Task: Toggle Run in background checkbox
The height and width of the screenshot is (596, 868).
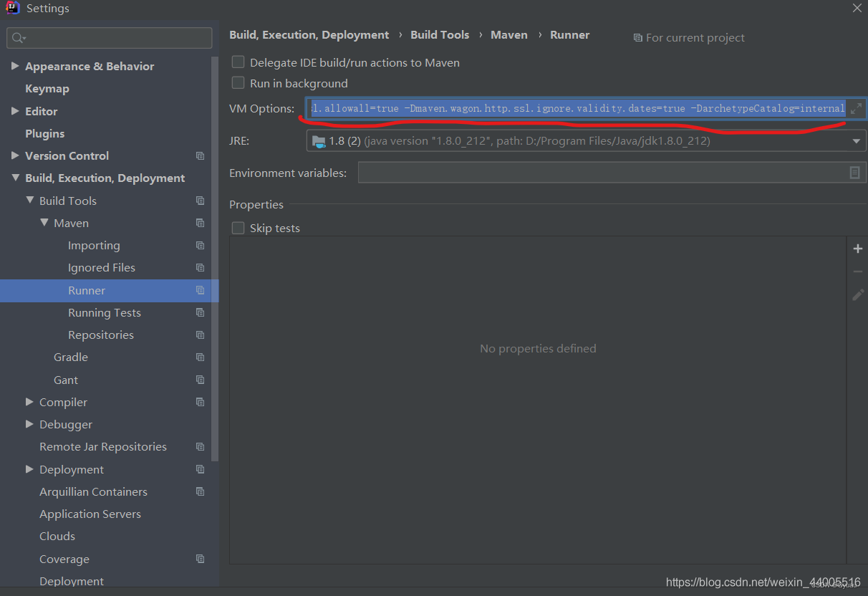Action: click(x=238, y=83)
